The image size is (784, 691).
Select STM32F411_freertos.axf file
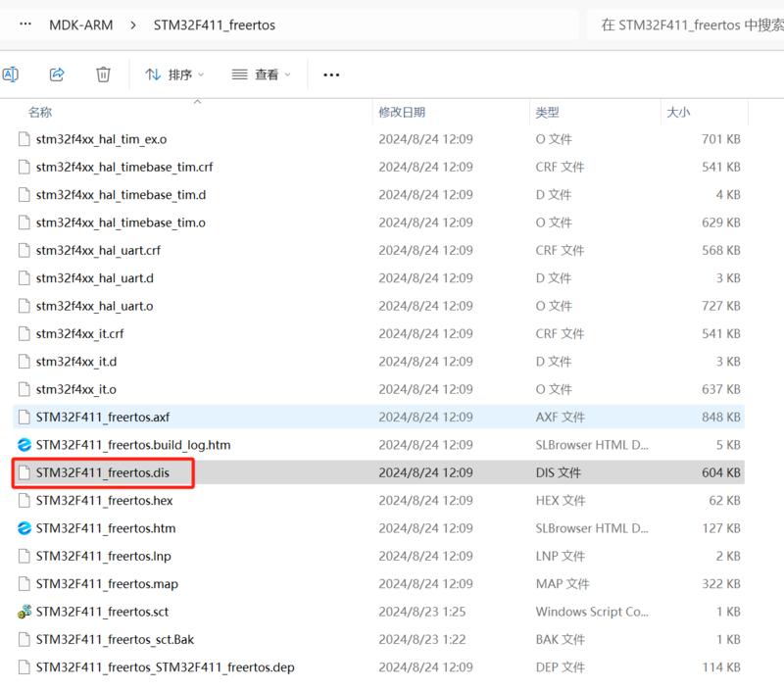[378, 417]
